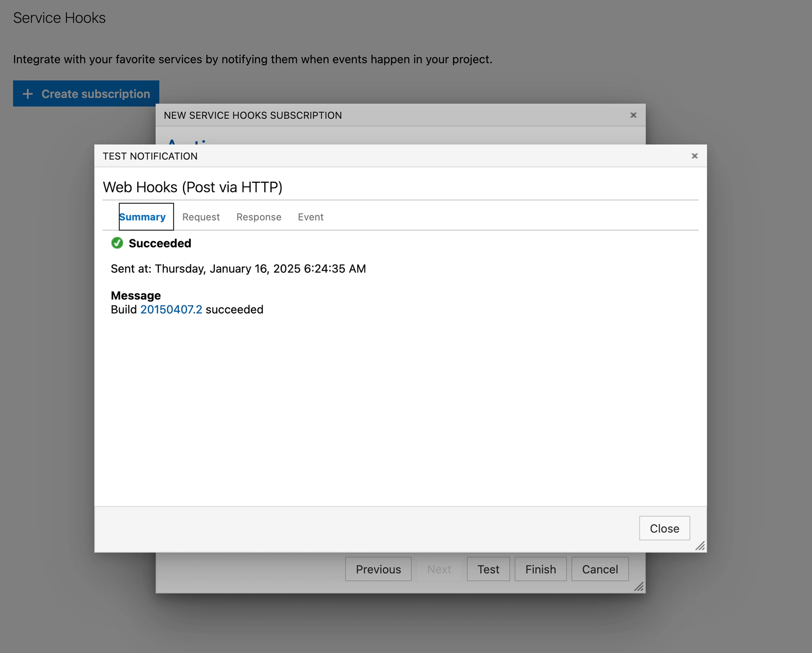Click the green Succeeded checkmark icon
The image size is (812, 653).
pyautogui.click(x=117, y=243)
